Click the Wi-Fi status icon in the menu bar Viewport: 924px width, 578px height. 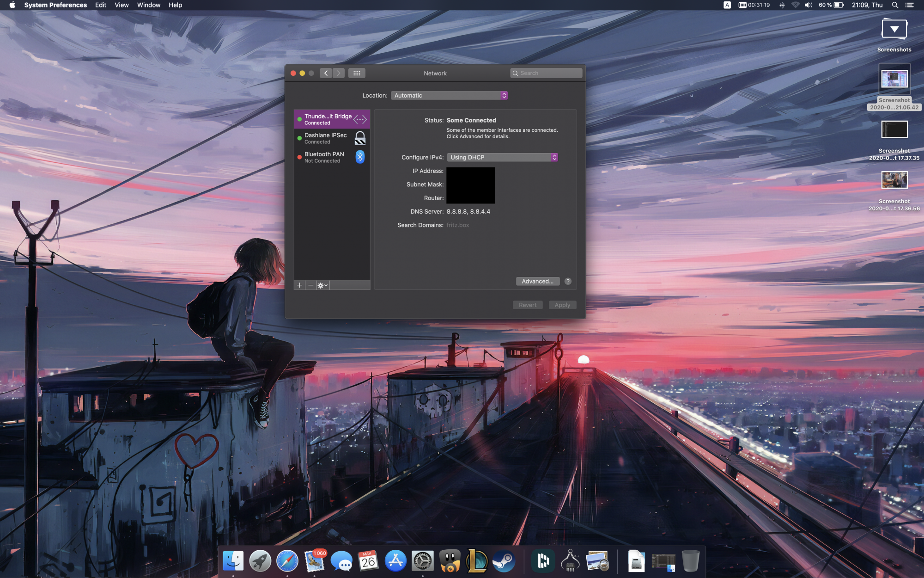click(x=795, y=5)
